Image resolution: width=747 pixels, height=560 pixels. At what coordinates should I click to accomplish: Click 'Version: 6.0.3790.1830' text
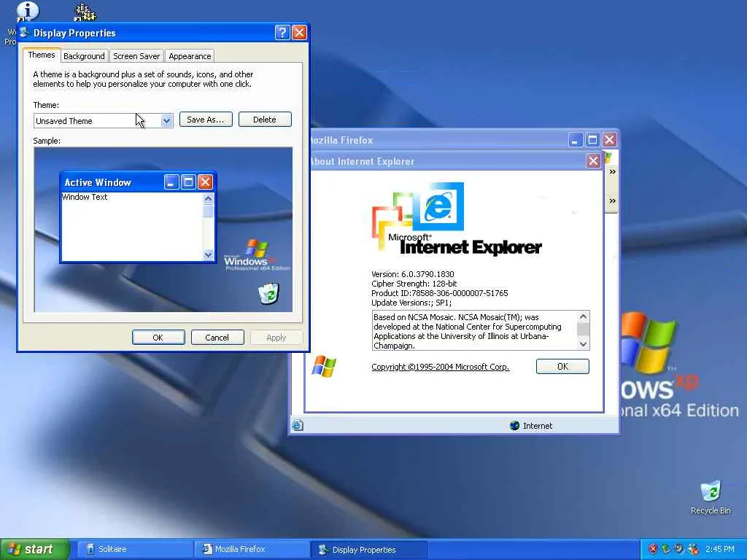413,274
